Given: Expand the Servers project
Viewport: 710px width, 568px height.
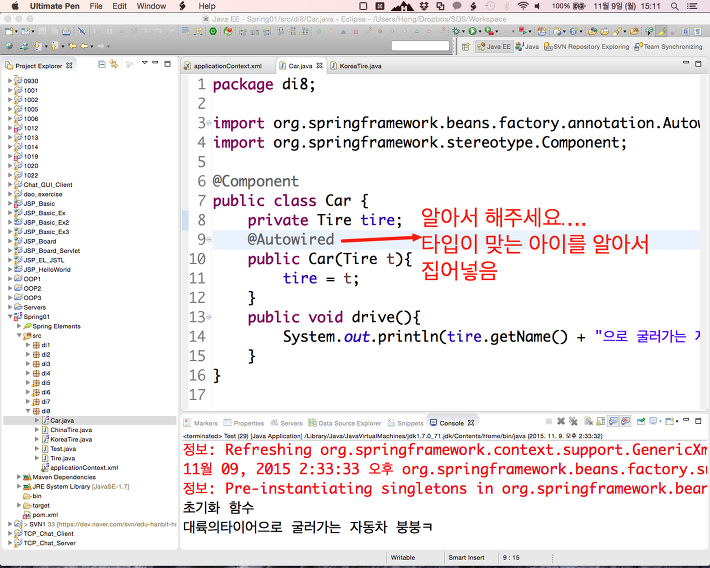Looking at the screenshot, I should (10, 307).
